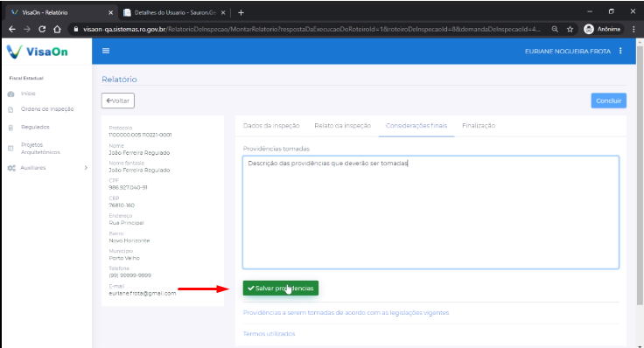Click the Endereço value Rua Principal

126,223
